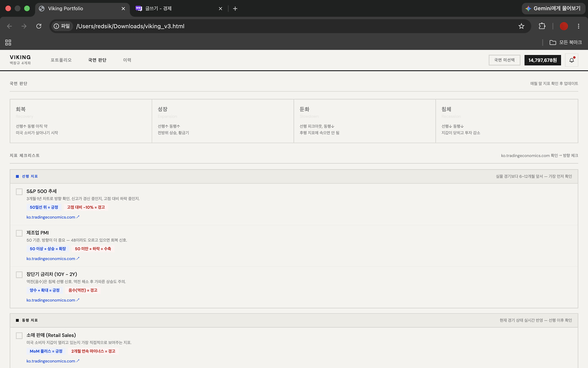Click the 50일선 위 = 긍정 tag
The height and width of the screenshot is (368, 588).
click(44, 207)
